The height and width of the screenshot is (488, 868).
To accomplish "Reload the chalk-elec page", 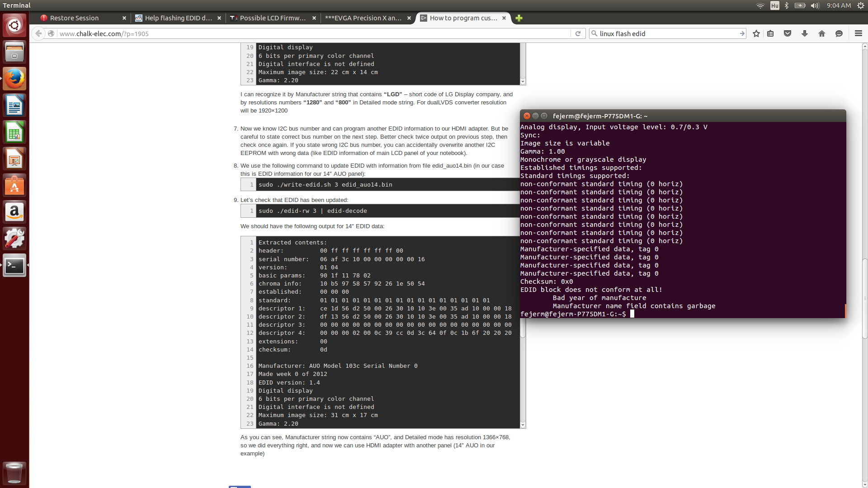I will [578, 33].
